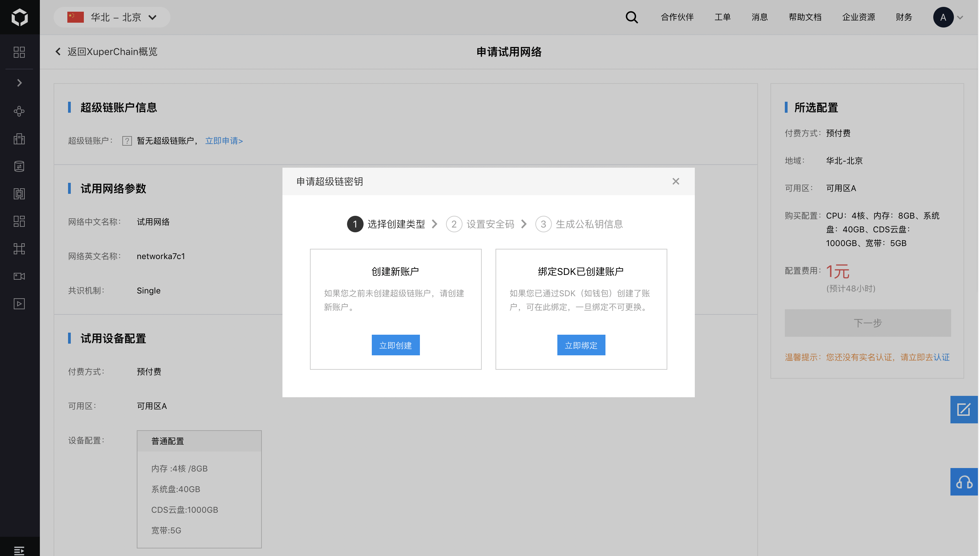Click the 试用设备配置 section heading
Image resolution: width=980 pixels, height=556 pixels.
[113, 339]
